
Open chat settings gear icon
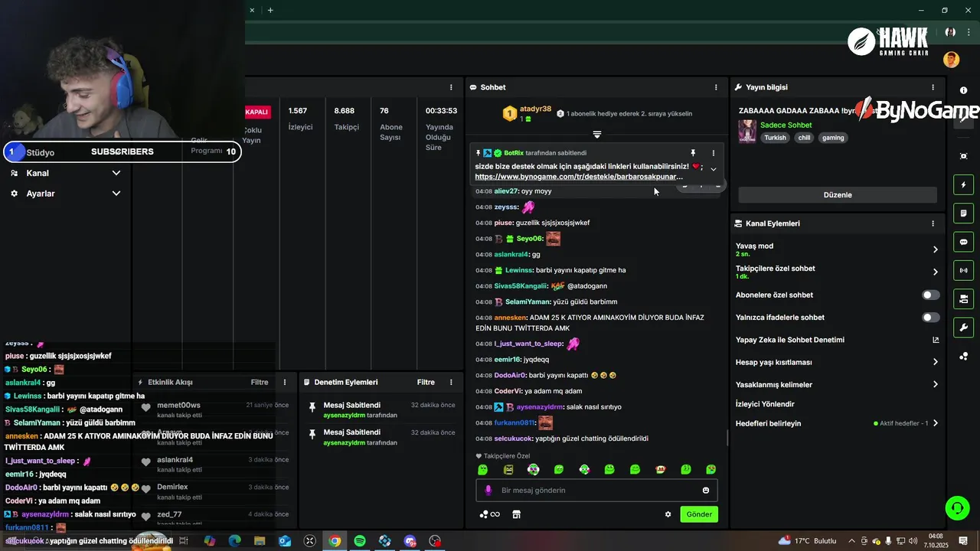[x=668, y=514]
